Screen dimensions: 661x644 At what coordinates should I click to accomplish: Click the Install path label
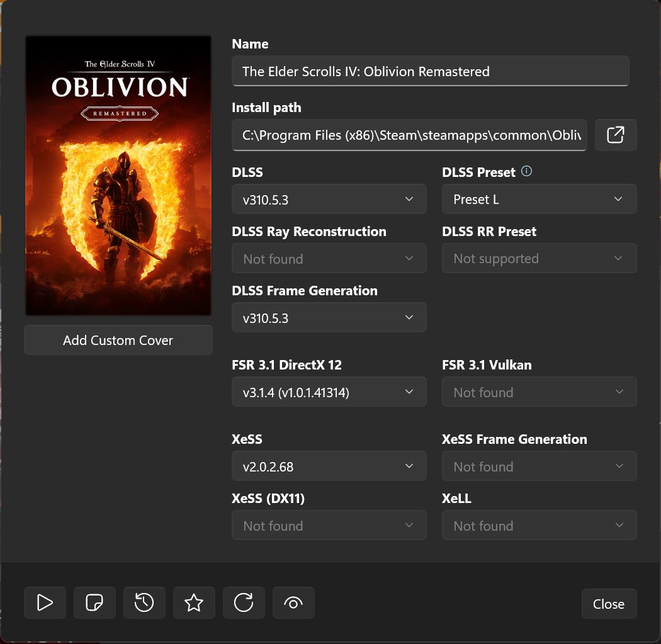(266, 108)
